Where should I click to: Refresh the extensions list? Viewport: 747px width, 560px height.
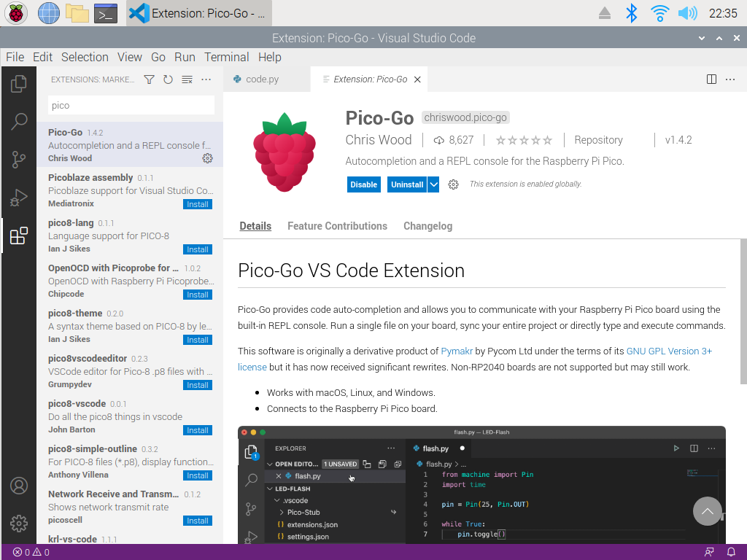point(168,79)
